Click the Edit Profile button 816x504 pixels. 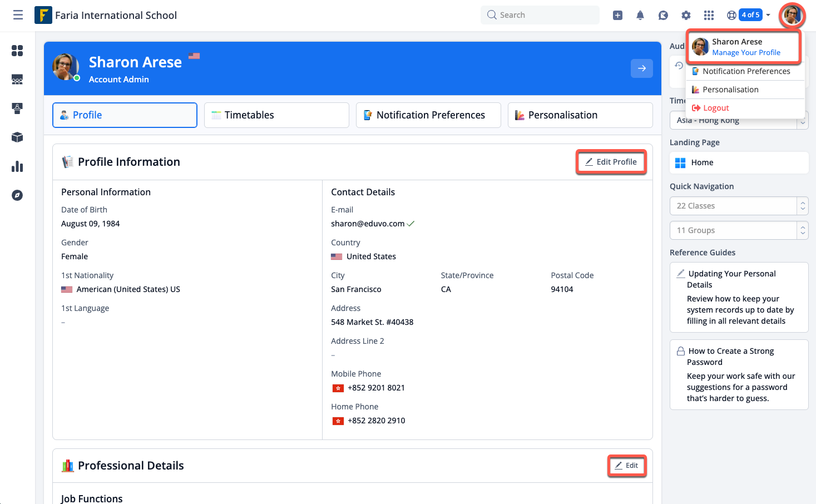coord(611,162)
